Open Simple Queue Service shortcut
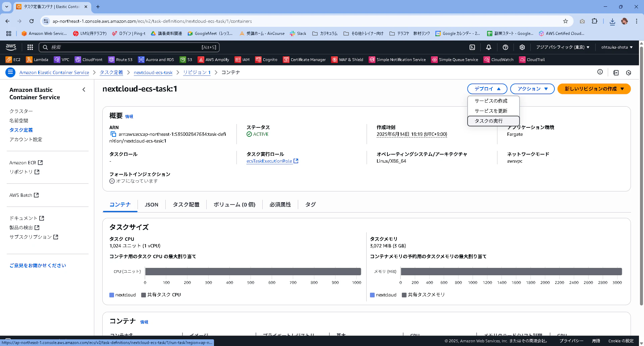Screen dimensions: 644x346 coord(455,60)
